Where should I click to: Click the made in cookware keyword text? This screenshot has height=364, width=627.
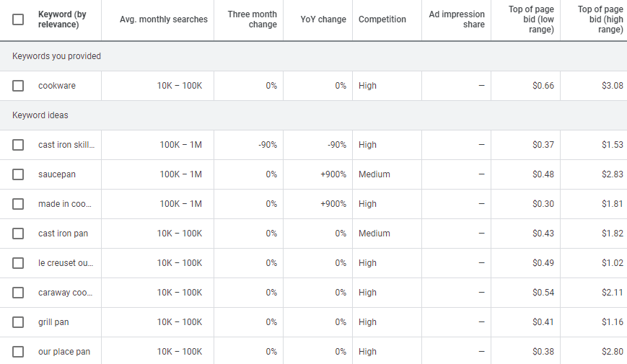pos(64,204)
